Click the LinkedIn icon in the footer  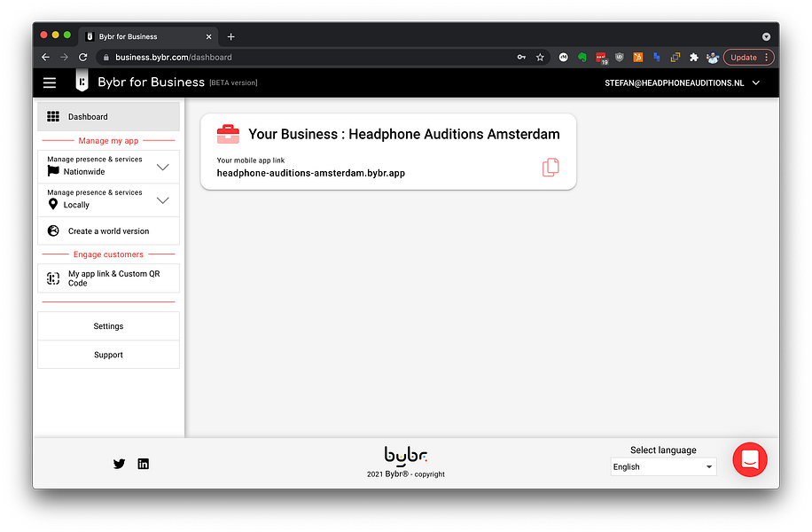[x=143, y=463]
